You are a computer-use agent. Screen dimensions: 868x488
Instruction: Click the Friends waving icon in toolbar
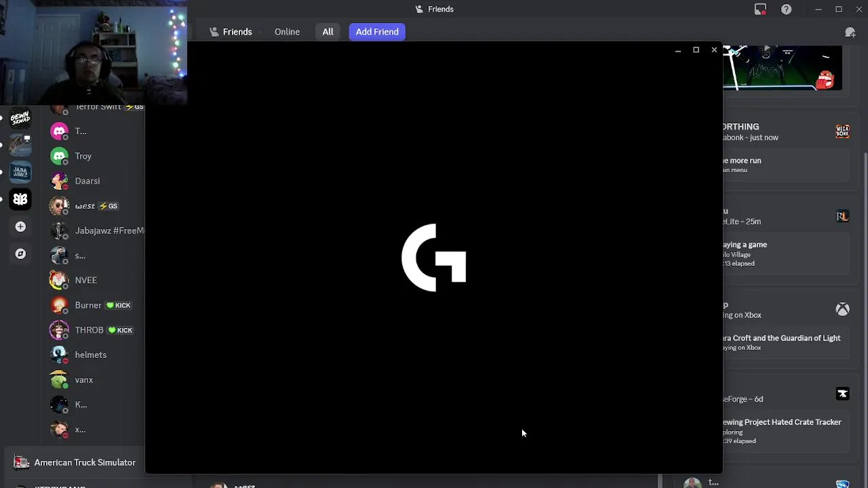[214, 32]
